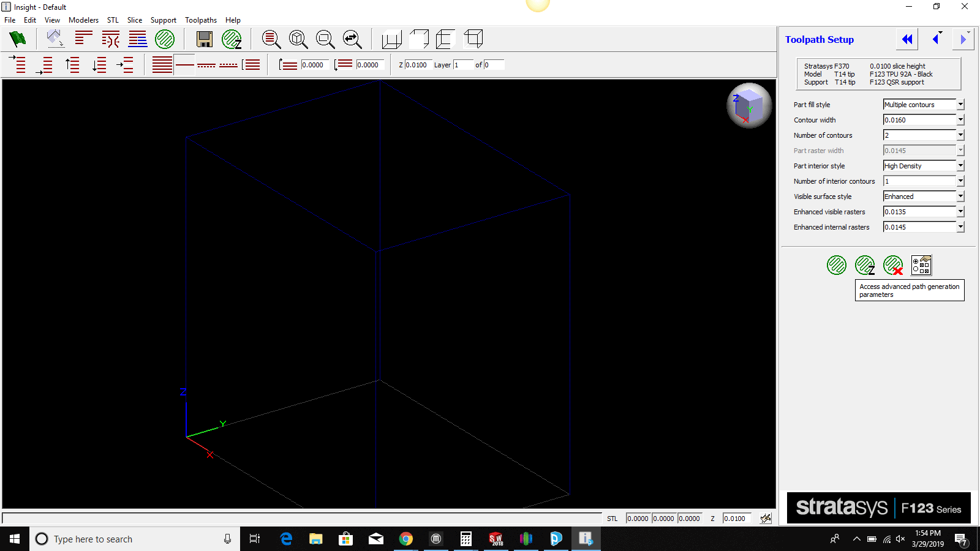Open the Part fill style dropdown
This screenshot has width=980, height=551.
pyautogui.click(x=959, y=104)
